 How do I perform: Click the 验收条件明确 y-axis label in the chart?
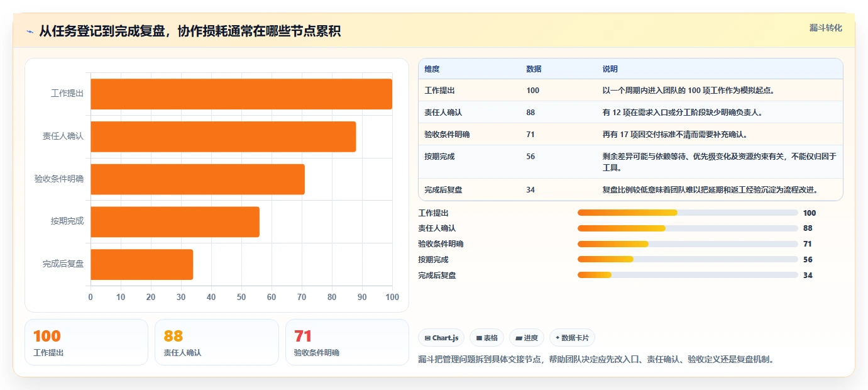tap(59, 179)
